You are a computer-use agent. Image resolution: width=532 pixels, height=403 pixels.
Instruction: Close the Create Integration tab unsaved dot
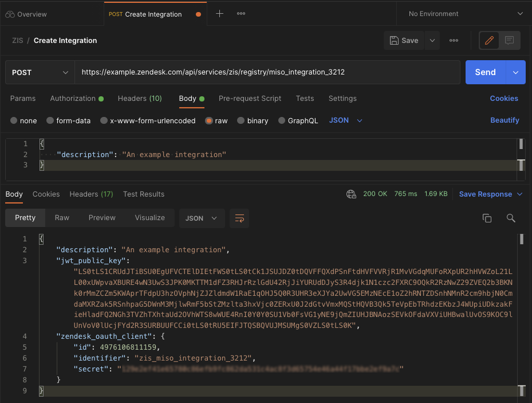click(x=199, y=14)
